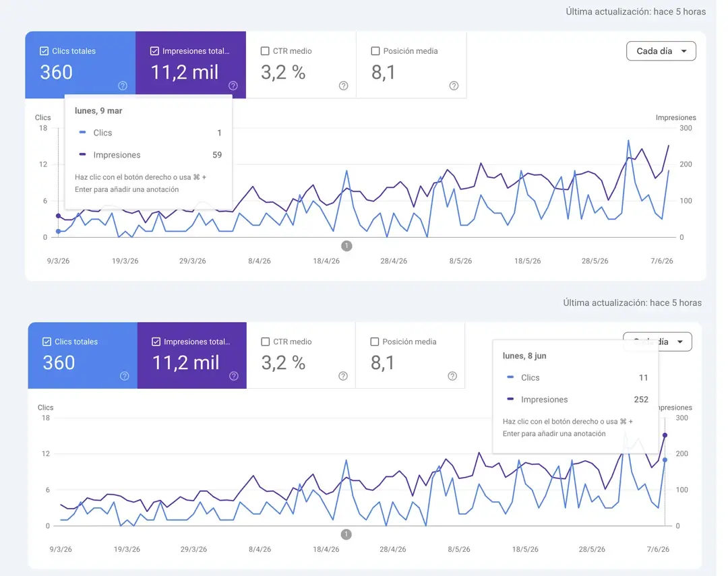Click the Clics 1 row in the top tooltip
Screen dimensions: 728x576
coord(150,133)
